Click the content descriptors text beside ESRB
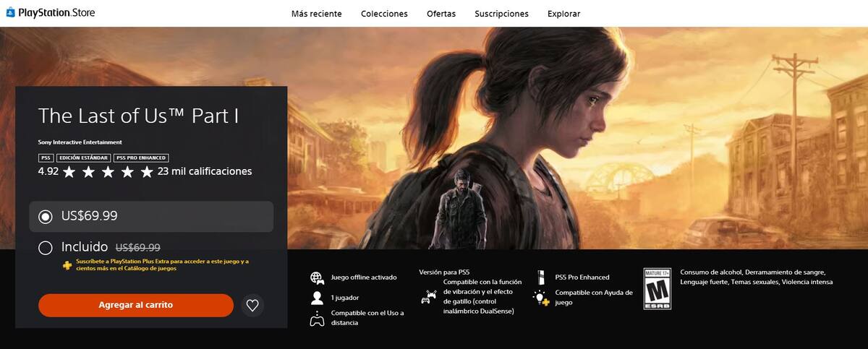 point(757,277)
